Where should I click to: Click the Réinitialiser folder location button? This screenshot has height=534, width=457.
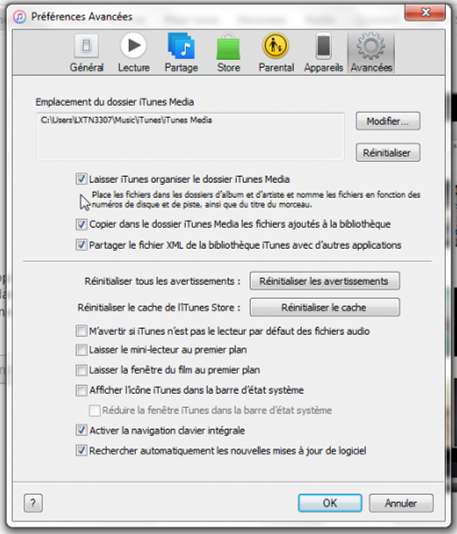[388, 153]
